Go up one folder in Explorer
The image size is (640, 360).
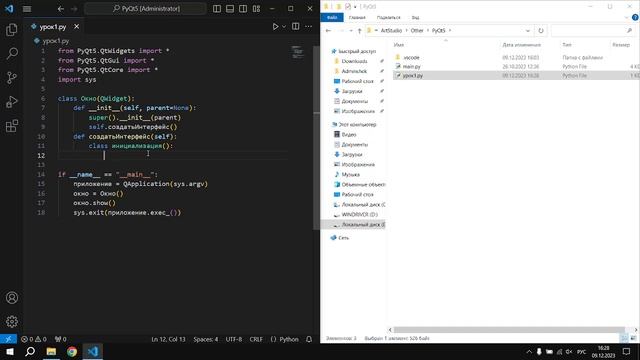(359, 31)
